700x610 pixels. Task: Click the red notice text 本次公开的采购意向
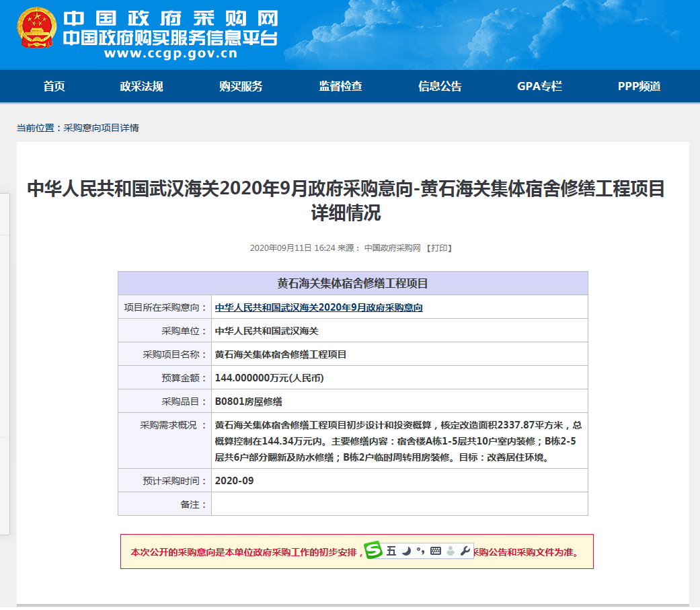click(356, 552)
